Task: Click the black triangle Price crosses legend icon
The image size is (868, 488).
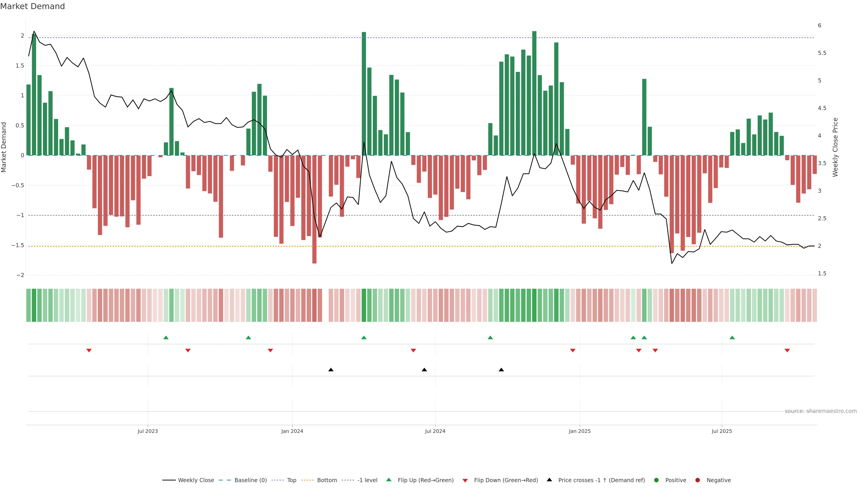Action: 549,480
